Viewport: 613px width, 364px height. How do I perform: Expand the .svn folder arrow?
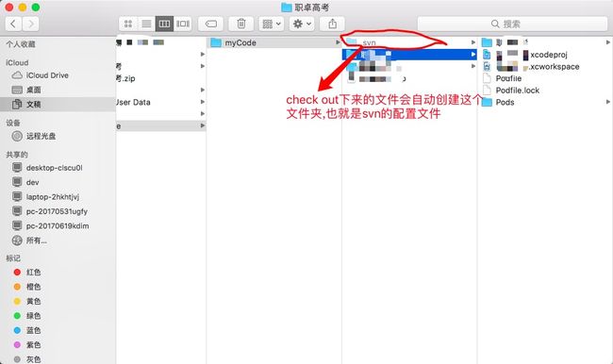[473, 42]
